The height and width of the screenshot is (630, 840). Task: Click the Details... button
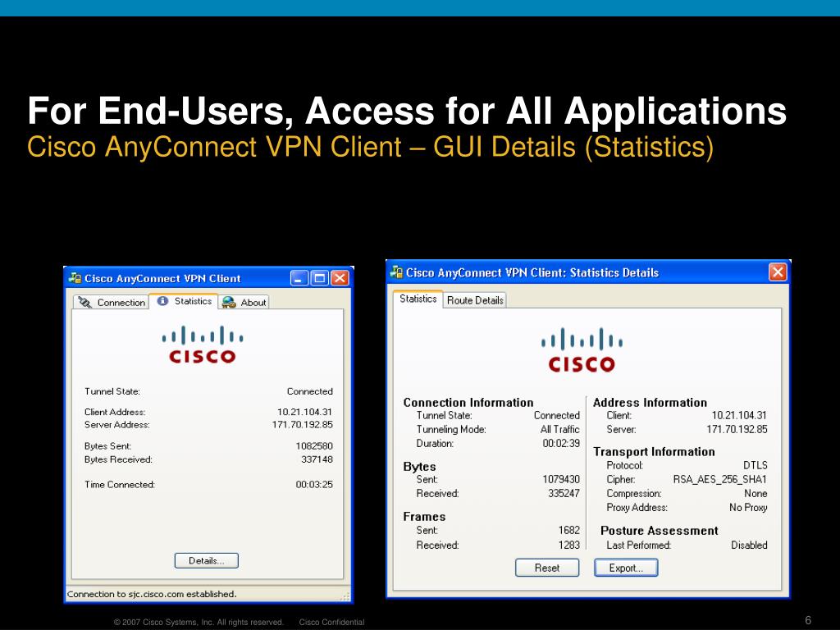[206, 561]
